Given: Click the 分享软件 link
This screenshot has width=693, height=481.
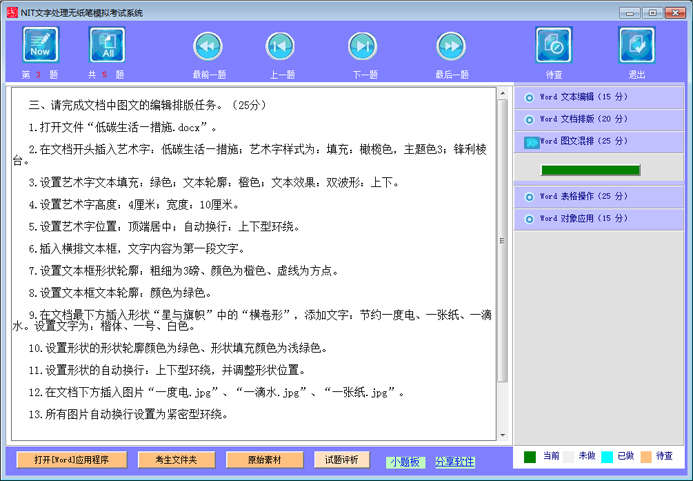Looking at the screenshot, I should (455, 462).
